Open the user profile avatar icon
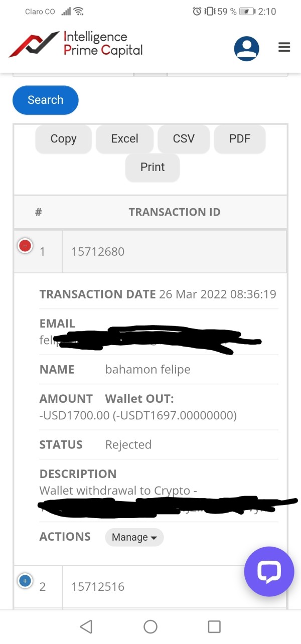This screenshot has width=301, height=644. click(x=246, y=49)
